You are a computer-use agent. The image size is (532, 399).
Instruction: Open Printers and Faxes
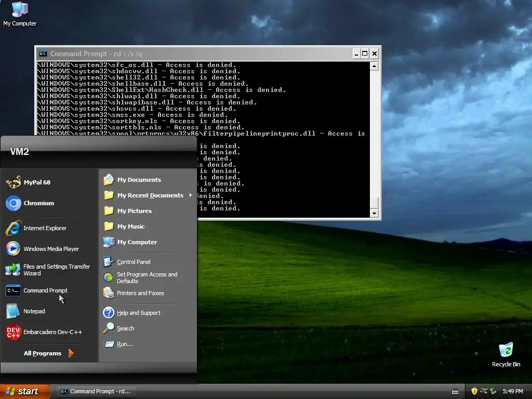click(134, 293)
